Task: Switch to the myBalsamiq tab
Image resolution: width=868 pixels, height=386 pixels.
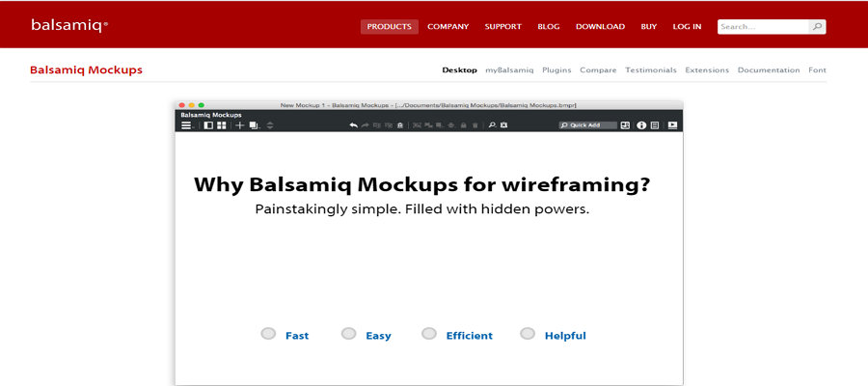Action: point(509,70)
